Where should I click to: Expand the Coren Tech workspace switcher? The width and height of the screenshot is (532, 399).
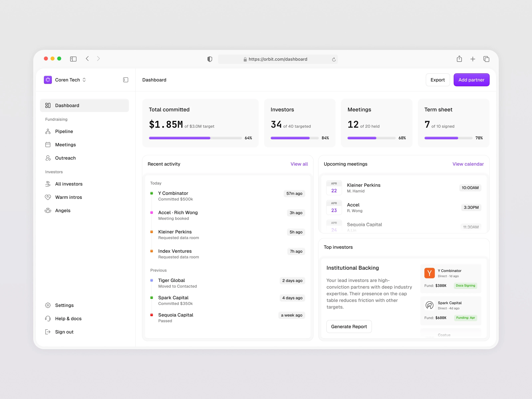tap(84, 80)
